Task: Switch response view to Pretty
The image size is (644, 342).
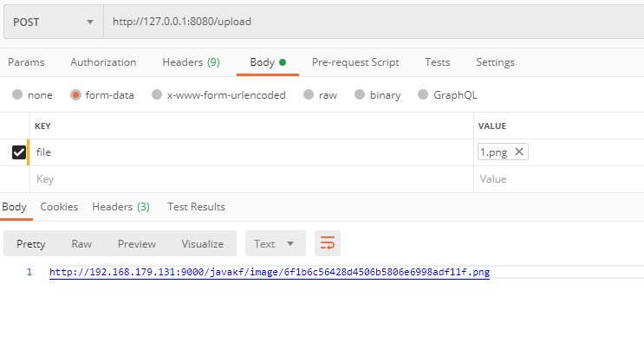Action: [31, 243]
